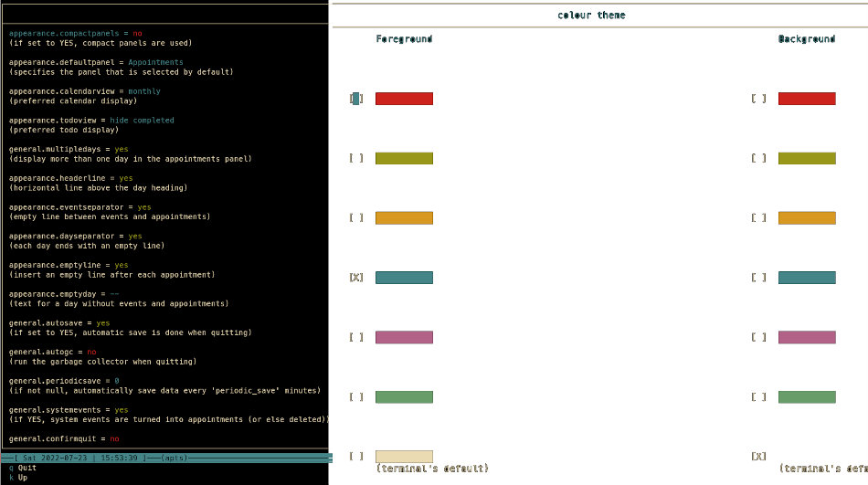868x485 pixels.
Task: Click the general.periodicsave value 0
Action: point(117,380)
